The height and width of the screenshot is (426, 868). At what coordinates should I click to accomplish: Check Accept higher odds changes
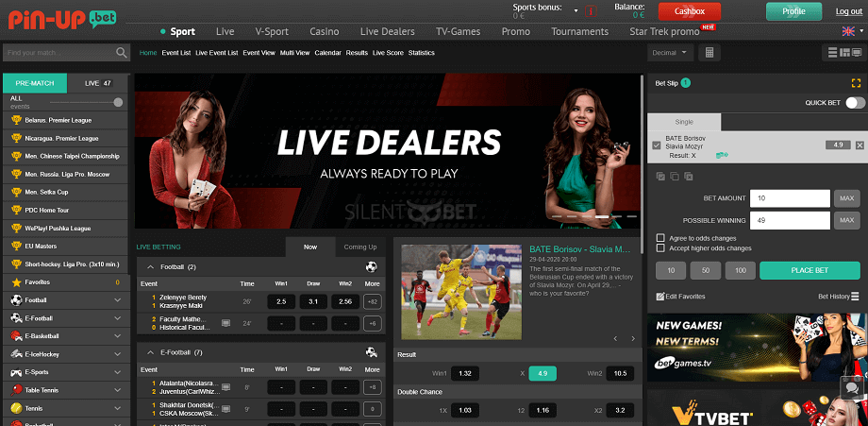[659, 248]
